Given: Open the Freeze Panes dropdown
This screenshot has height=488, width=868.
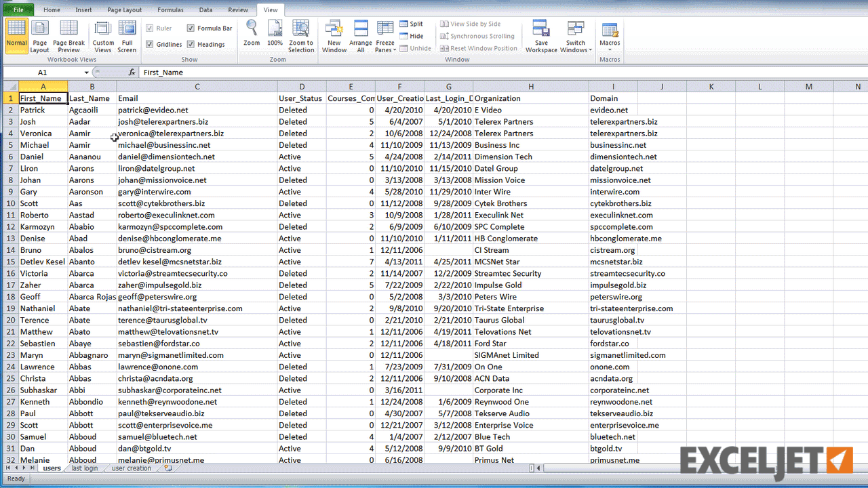Looking at the screenshot, I should point(384,35).
